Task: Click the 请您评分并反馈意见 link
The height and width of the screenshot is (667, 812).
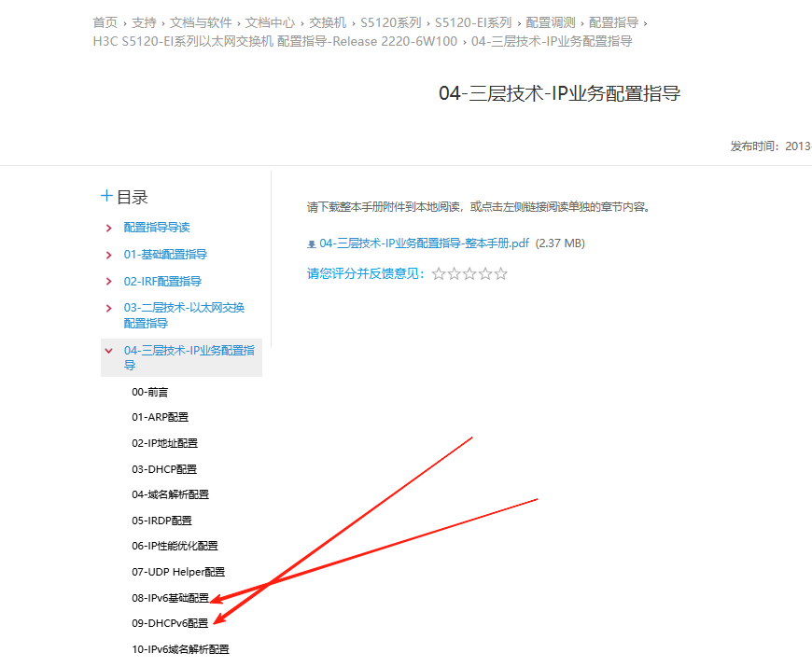Action: pyautogui.click(x=366, y=273)
